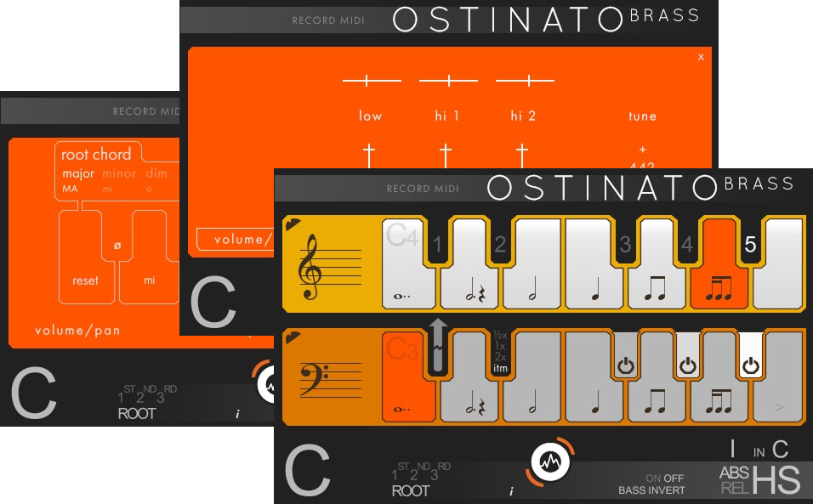Click the vertical slider below 'low'
Viewport: 813px width, 504px height.
[368, 156]
